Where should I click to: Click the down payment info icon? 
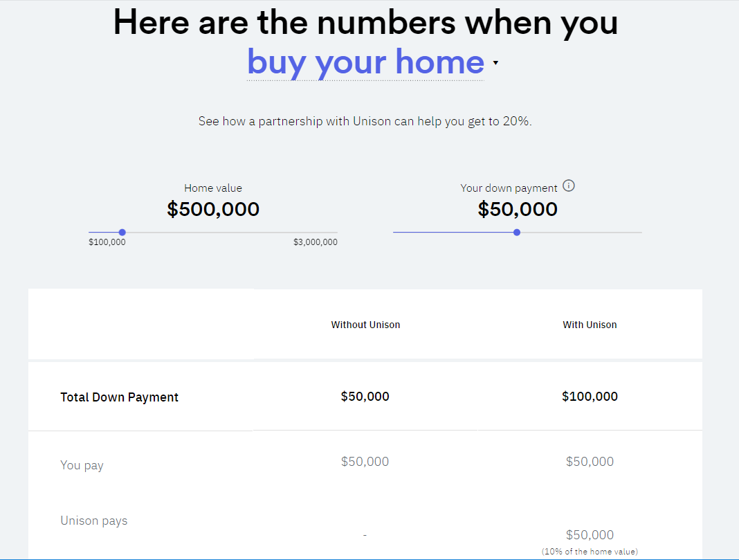pyautogui.click(x=569, y=186)
